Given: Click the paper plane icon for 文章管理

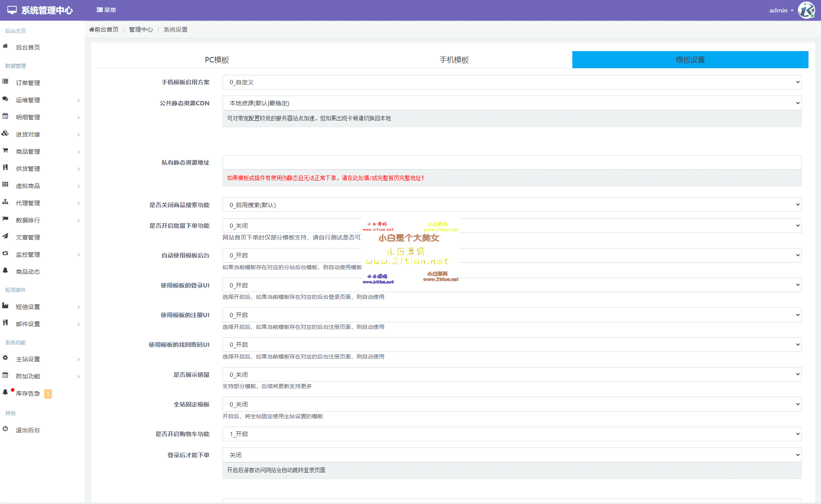Looking at the screenshot, I should pyautogui.click(x=5, y=236).
